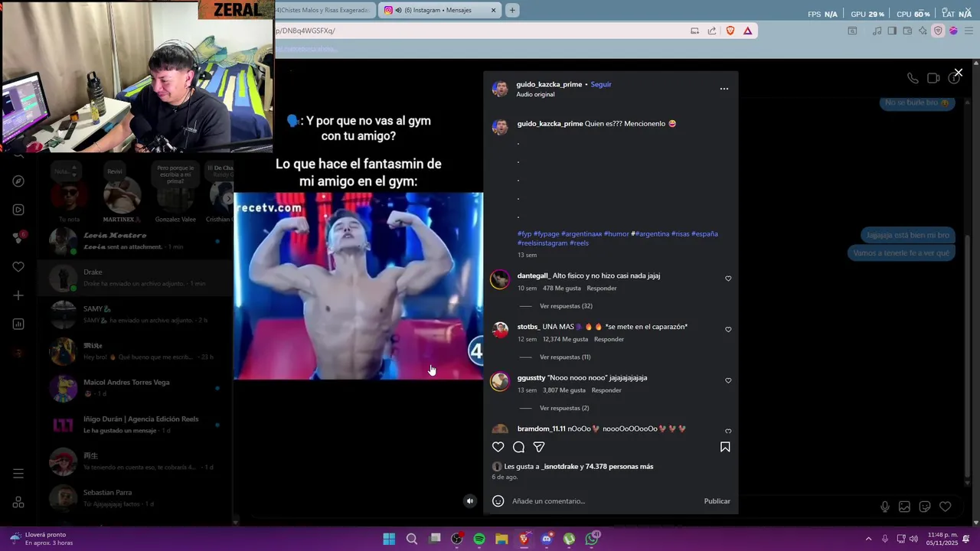Start an audio call with phone icon
This screenshot has height=551, width=980.
click(x=913, y=78)
